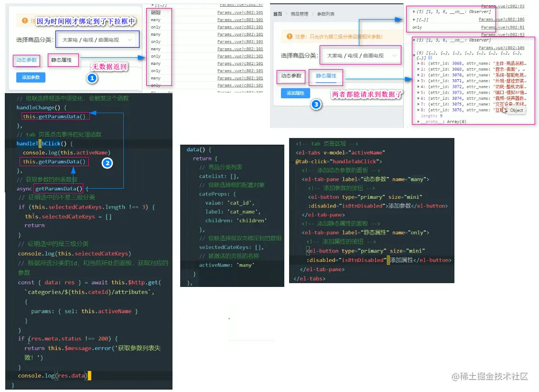Viewport: 539px width, 392px height.
Task: Collapse the (9) array console entry
Action: (414, 55)
